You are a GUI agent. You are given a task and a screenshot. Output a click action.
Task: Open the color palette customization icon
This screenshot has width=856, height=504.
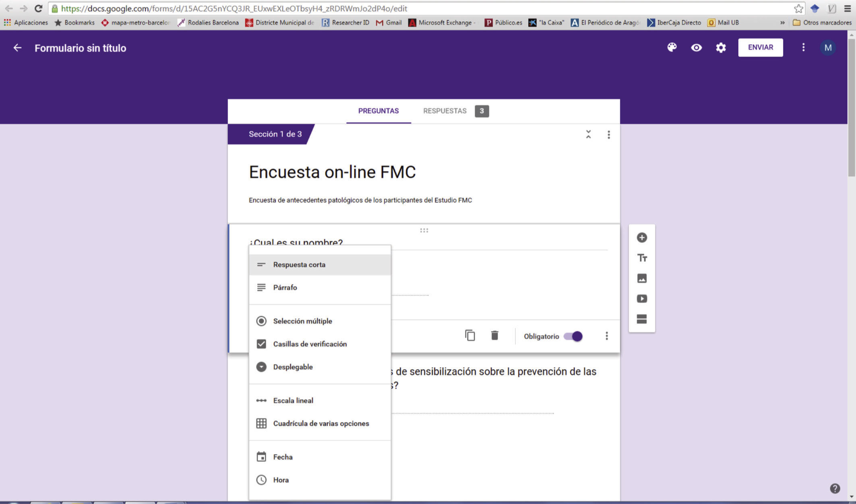(x=672, y=48)
